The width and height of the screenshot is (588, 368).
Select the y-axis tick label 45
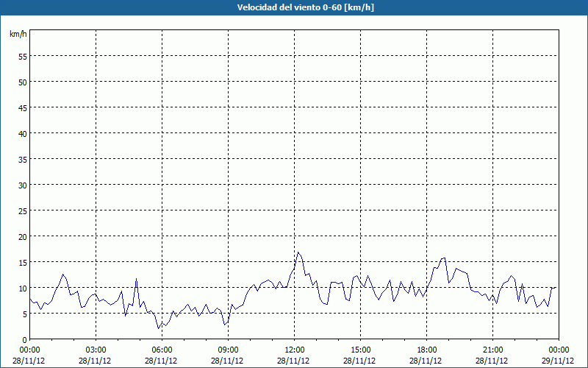click(23, 107)
